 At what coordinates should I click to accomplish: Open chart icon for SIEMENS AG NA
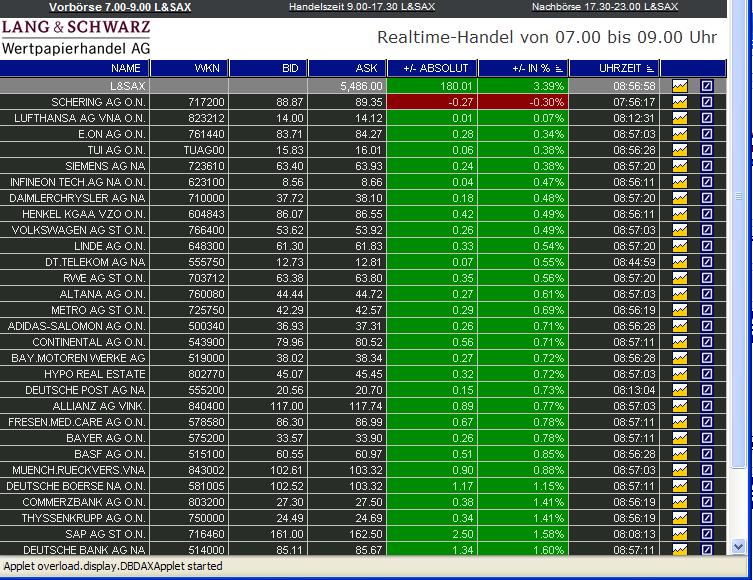(x=680, y=166)
